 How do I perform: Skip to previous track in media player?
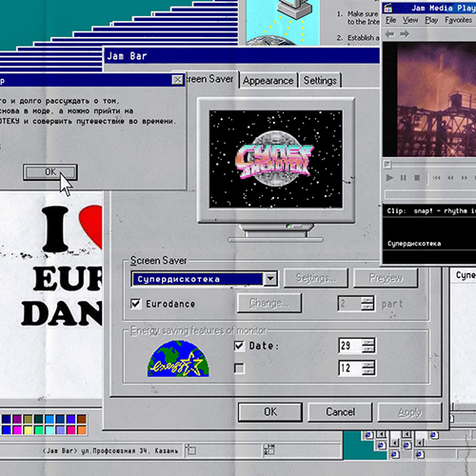coord(437,178)
